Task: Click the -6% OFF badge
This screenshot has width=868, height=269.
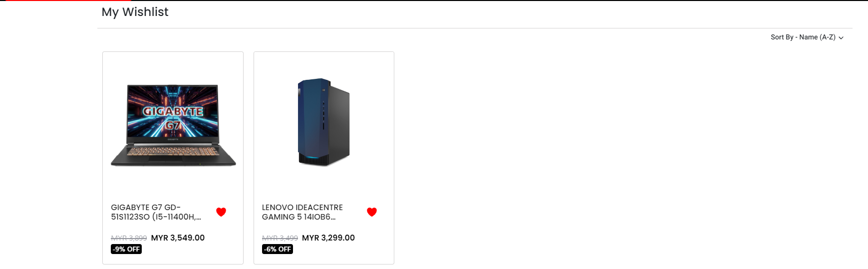Action: pos(278,249)
